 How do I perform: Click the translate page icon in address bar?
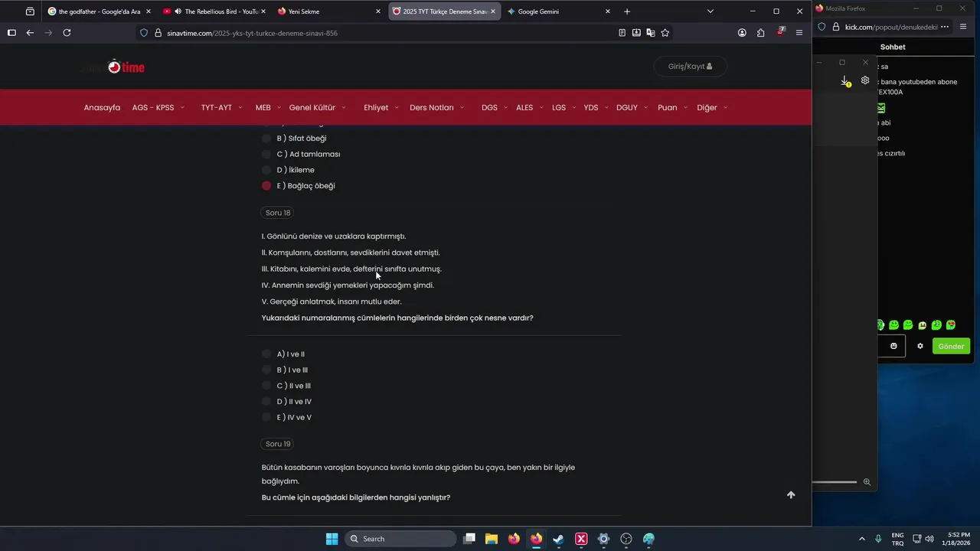[x=650, y=33]
